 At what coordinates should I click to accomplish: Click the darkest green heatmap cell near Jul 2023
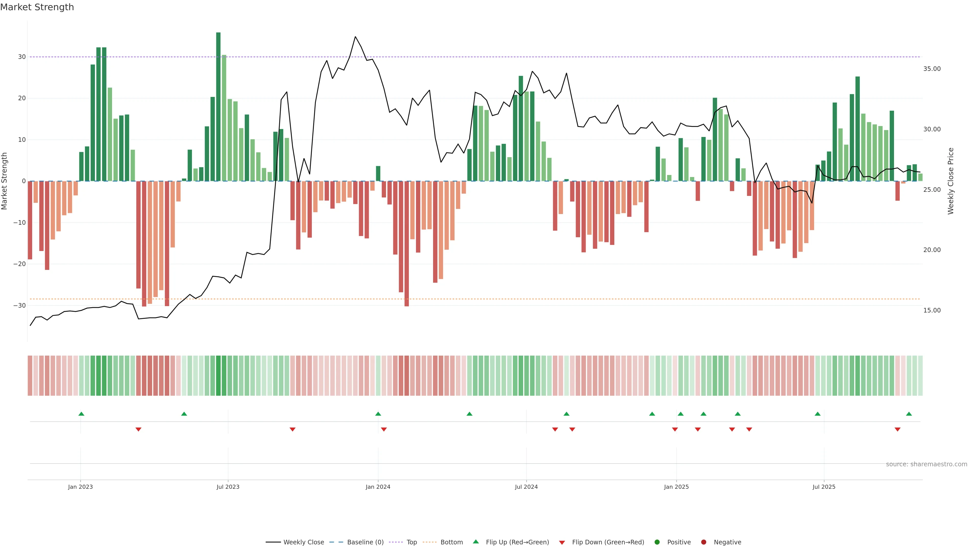(218, 376)
